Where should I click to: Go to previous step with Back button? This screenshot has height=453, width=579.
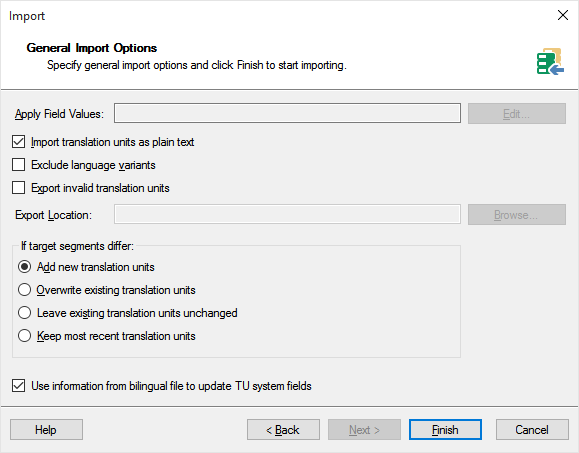point(283,429)
